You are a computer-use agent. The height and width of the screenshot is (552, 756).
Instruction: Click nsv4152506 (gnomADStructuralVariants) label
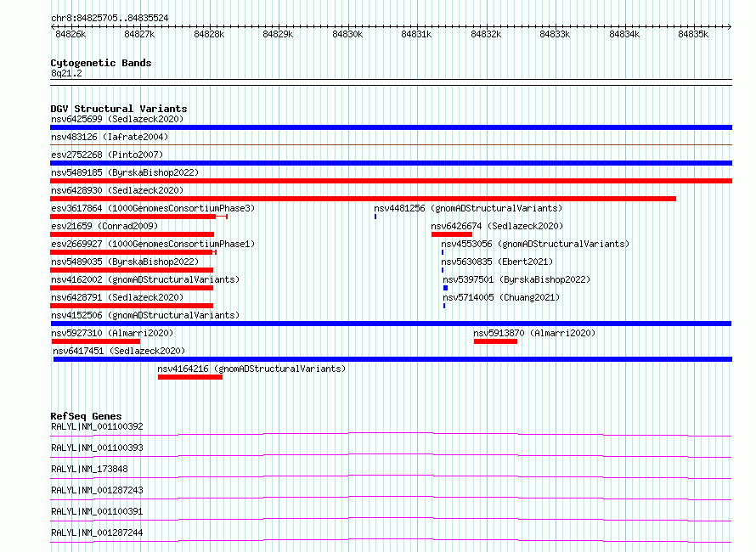tap(145, 315)
